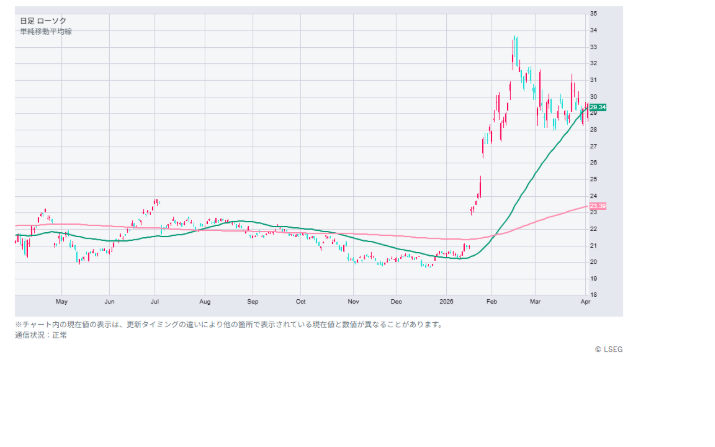Image resolution: width=715 pixels, height=447 pixels.
Task: Select the Feb marker on time axis
Action: pyautogui.click(x=491, y=300)
